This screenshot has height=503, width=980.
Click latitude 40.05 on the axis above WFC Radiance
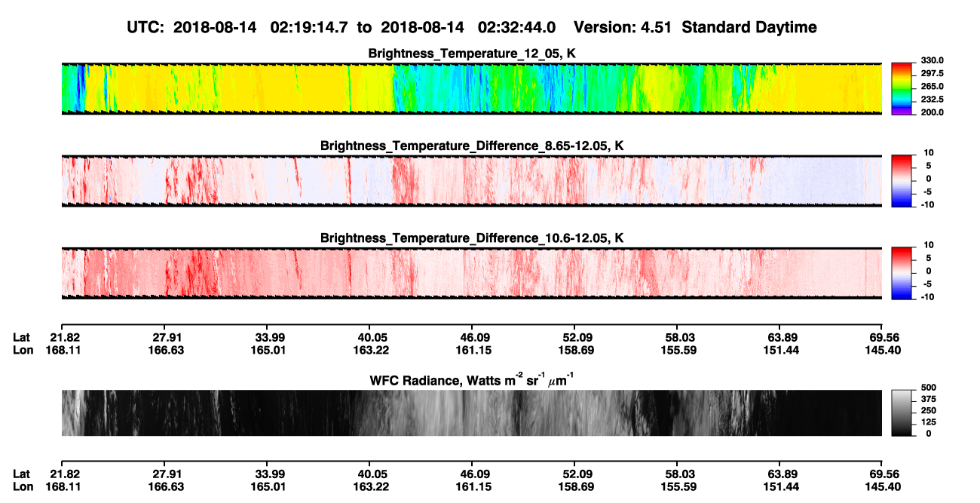(x=369, y=337)
